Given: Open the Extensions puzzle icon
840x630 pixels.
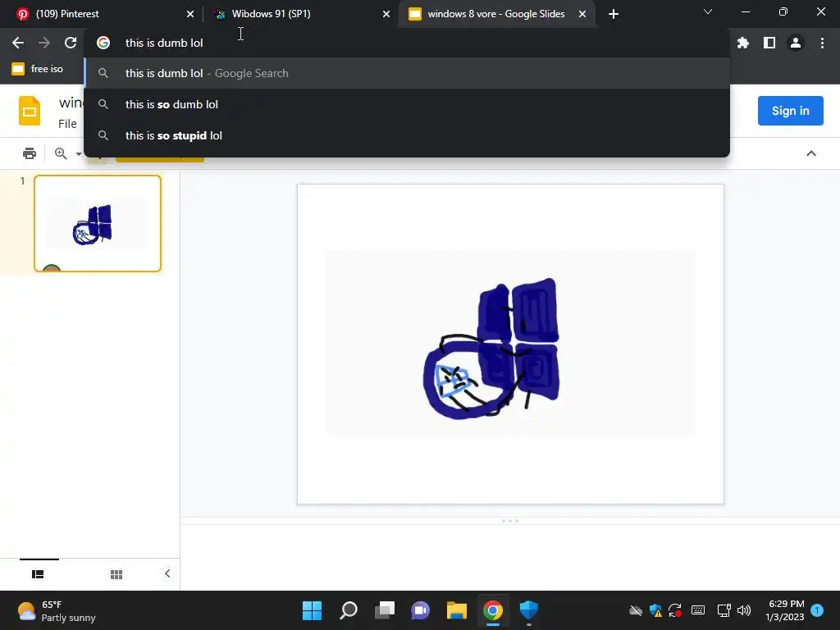Looking at the screenshot, I should pos(742,43).
